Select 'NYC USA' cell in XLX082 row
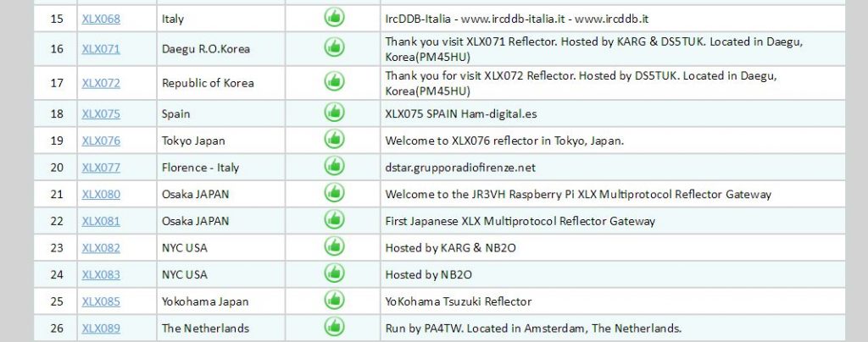 (x=221, y=247)
